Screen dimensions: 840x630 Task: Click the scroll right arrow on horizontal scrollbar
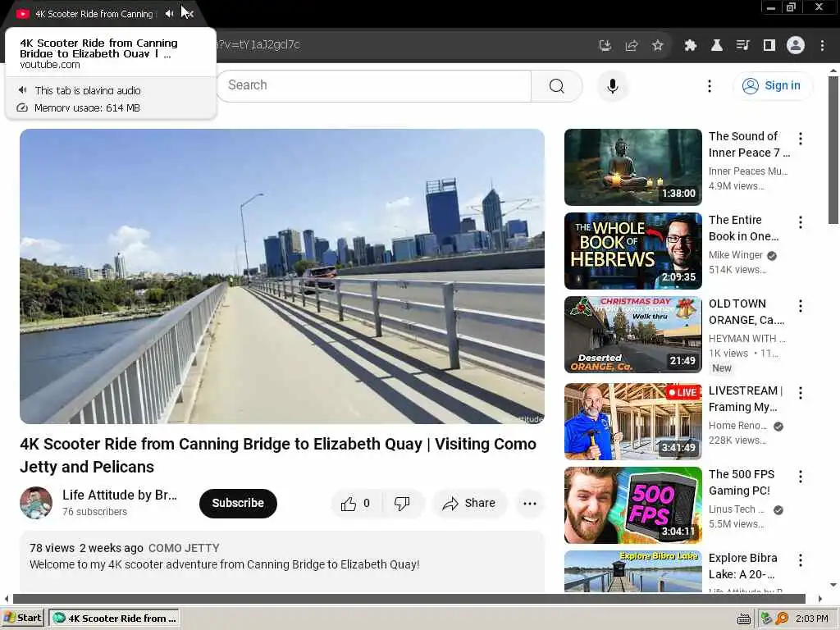pos(820,599)
